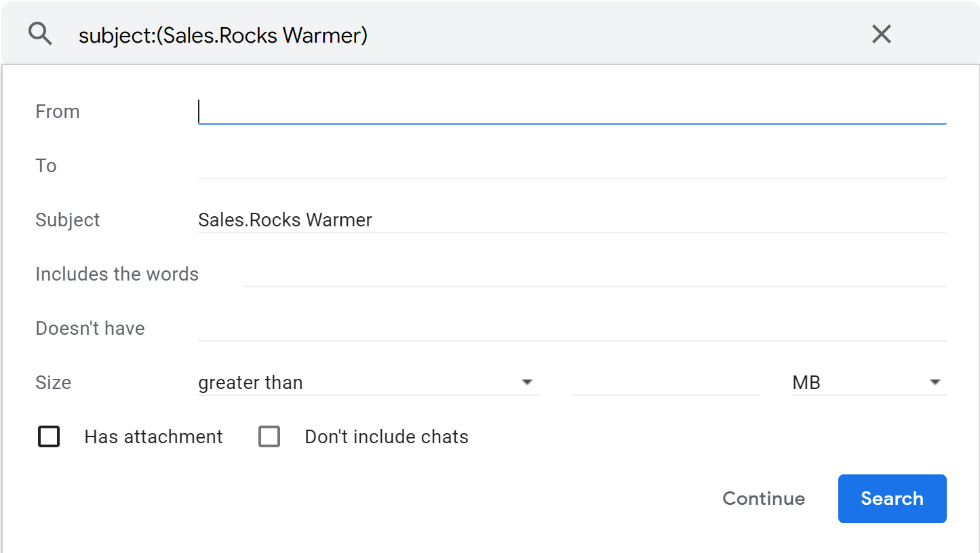Click the 'Includes the words' label

(x=117, y=274)
